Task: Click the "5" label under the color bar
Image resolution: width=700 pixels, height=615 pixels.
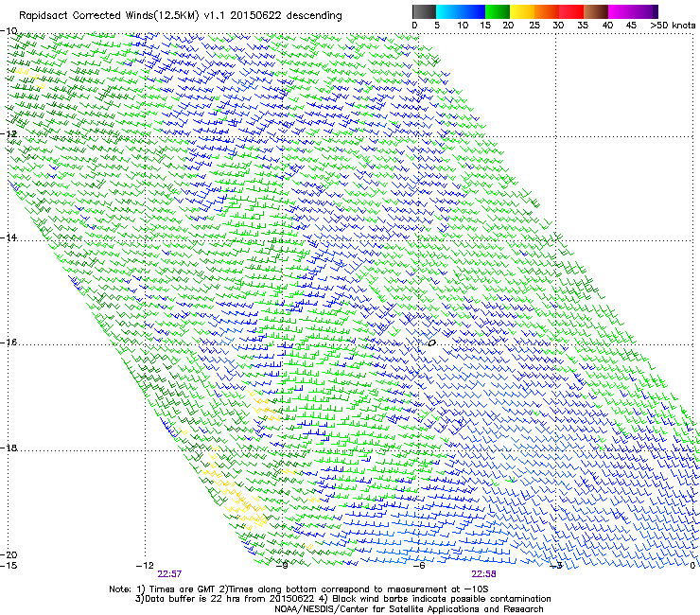Action: [x=437, y=26]
